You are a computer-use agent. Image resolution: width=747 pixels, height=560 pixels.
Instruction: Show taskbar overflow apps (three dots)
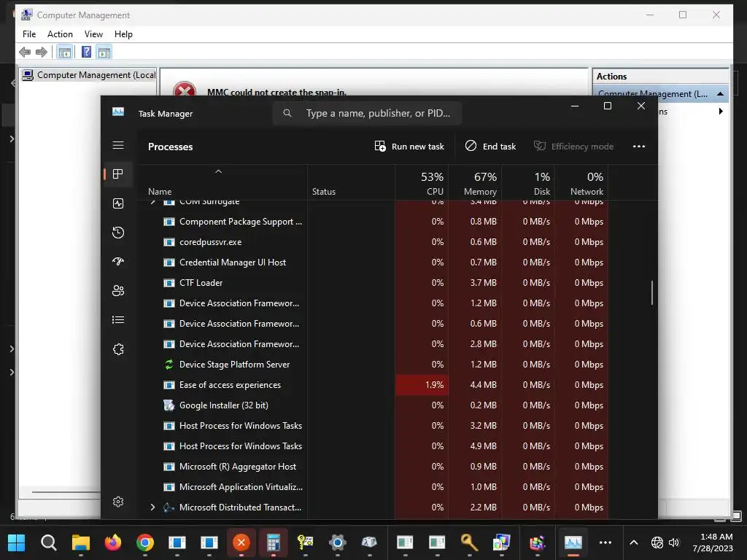(x=605, y=542)
